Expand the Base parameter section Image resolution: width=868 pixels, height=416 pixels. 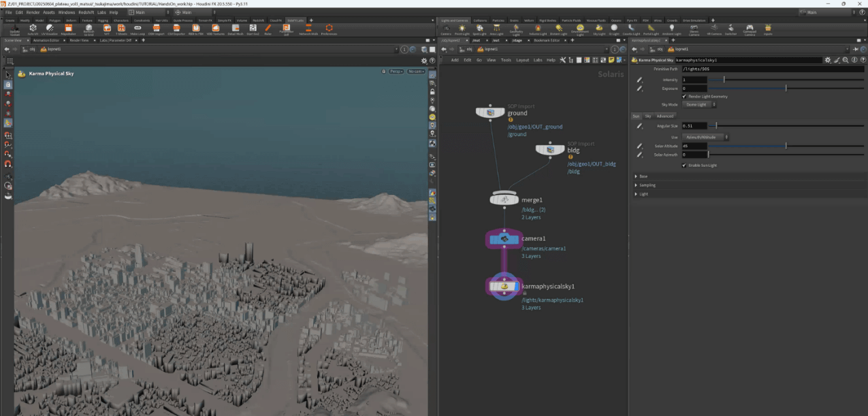643,176
